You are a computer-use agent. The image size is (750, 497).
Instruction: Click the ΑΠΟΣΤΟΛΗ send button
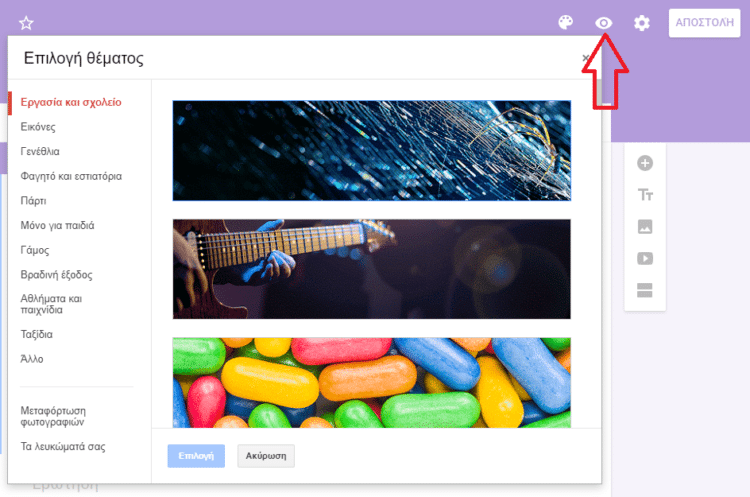(704, 22)
